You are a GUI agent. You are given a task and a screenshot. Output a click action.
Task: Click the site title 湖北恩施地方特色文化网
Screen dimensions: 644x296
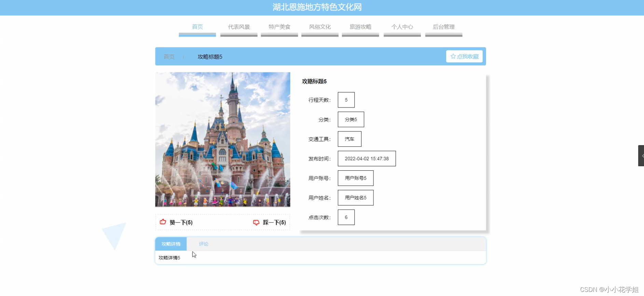coord(317,7)
